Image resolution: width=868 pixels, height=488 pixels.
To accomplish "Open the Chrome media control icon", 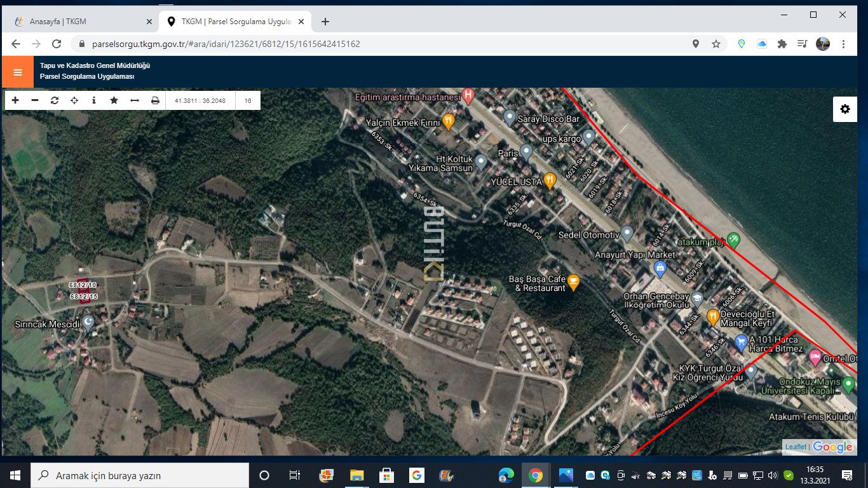I will click(803, 44).
